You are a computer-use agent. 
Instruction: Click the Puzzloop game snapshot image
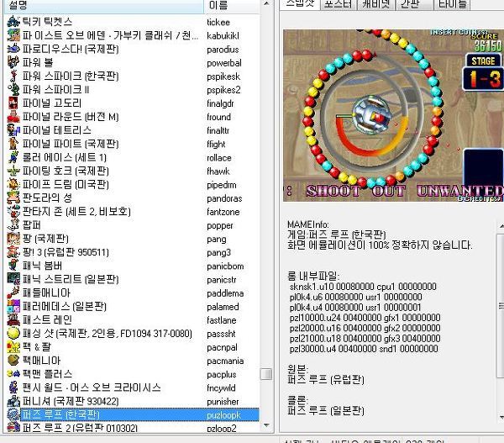[393, 115]
